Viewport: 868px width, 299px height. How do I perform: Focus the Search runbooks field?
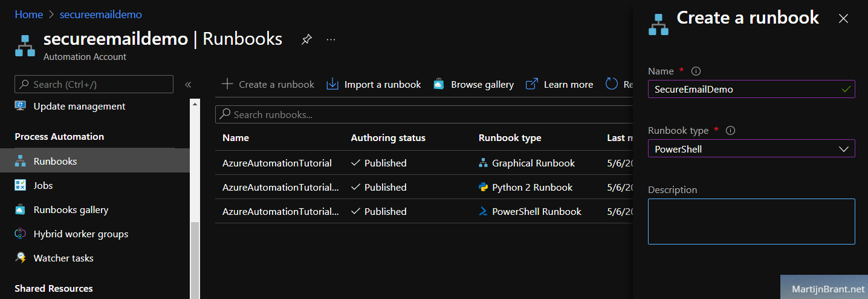[x=423, y=114]
